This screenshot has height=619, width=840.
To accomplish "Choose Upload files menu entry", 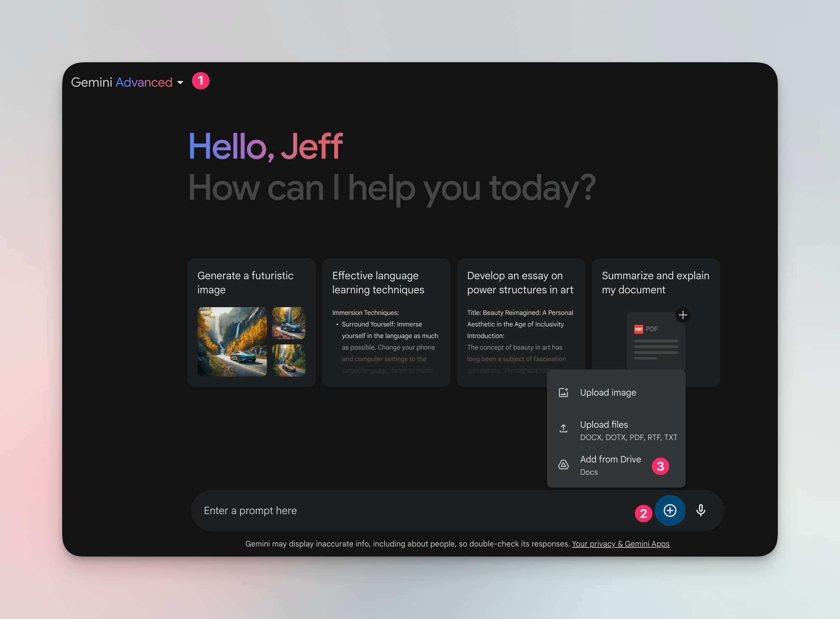I will pyautogui.click(x=616, y=430).
